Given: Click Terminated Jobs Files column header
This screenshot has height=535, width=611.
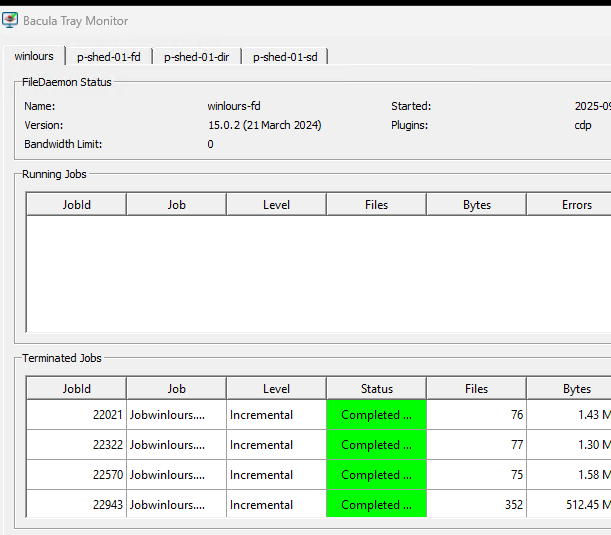Looking at the screenshot, I should 476,389.
